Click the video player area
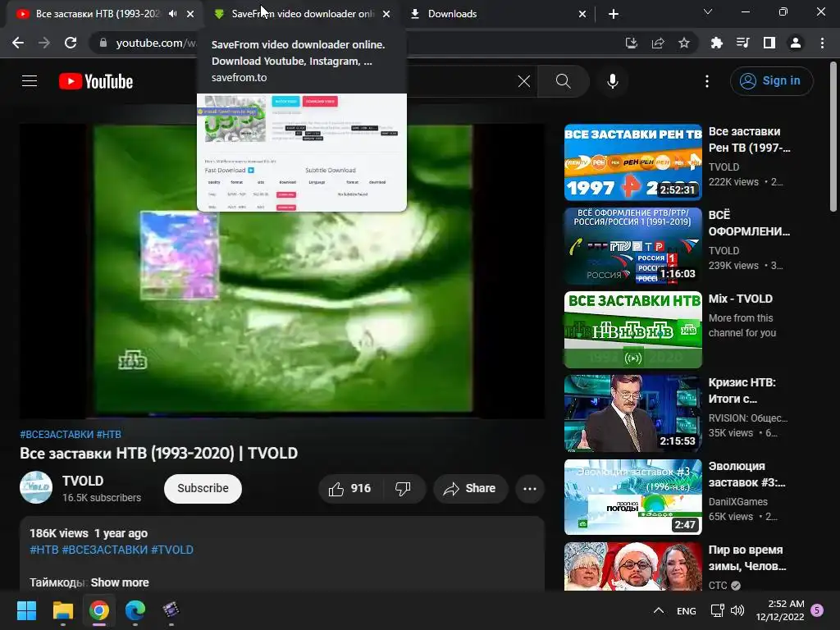Screen dimensions: 840x630 (282, 271)
